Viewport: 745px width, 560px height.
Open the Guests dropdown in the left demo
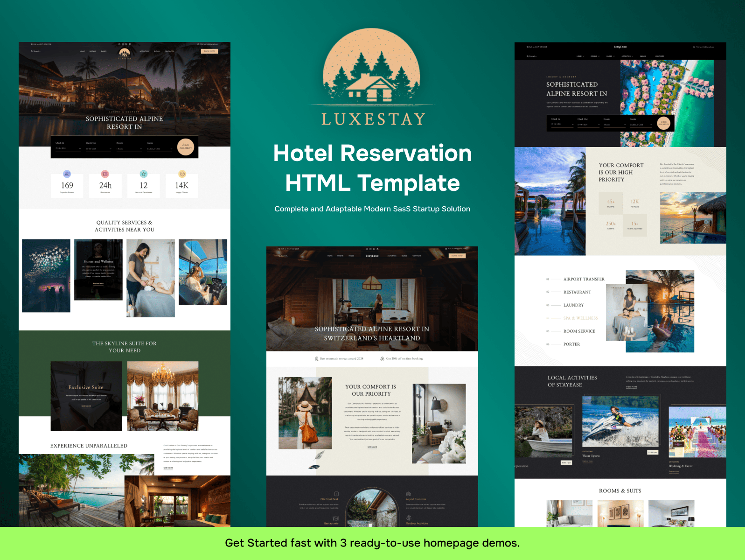click(x=160, y=149)
